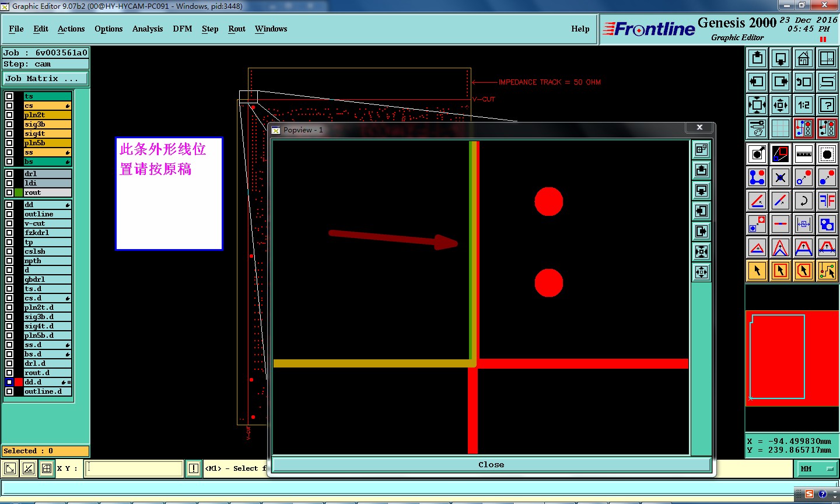Select the plain arrow pointer tool

click(757, 271)
